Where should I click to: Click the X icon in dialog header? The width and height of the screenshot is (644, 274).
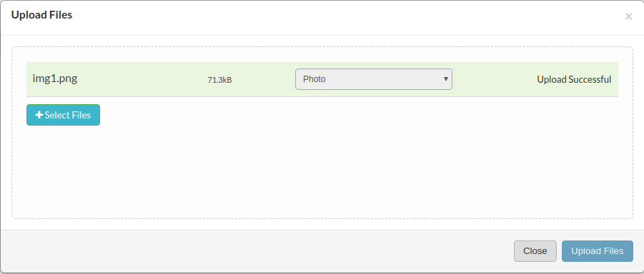click(628, 17)
